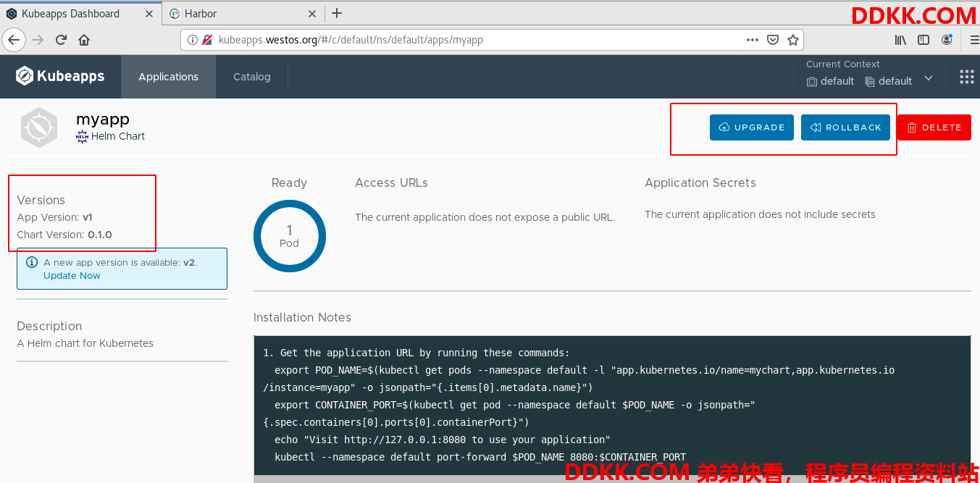Click the Ready 1 Pod ring
This screenshot has width=980, height=483.
pyautogui.click(x=290, y=236)
